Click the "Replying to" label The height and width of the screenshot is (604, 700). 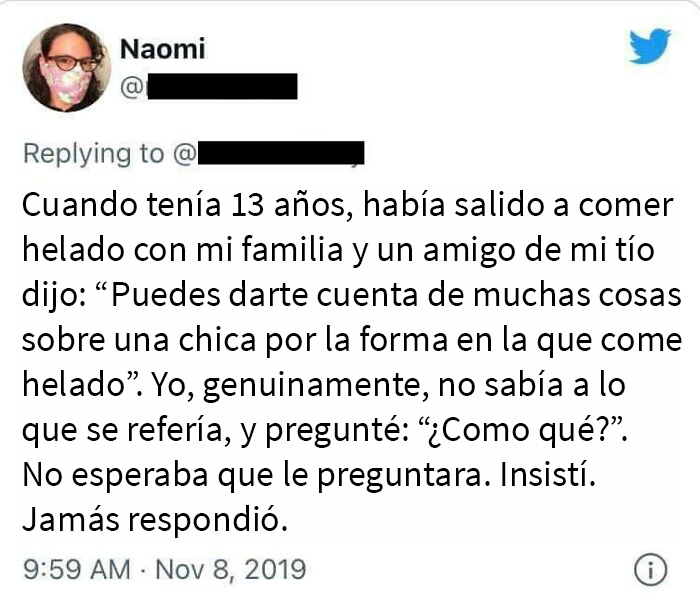pos(93,154)
